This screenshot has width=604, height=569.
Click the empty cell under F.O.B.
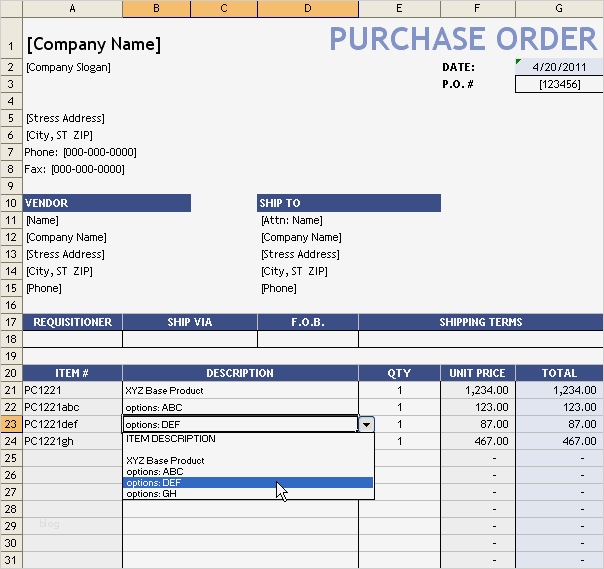tap(308, 339)
